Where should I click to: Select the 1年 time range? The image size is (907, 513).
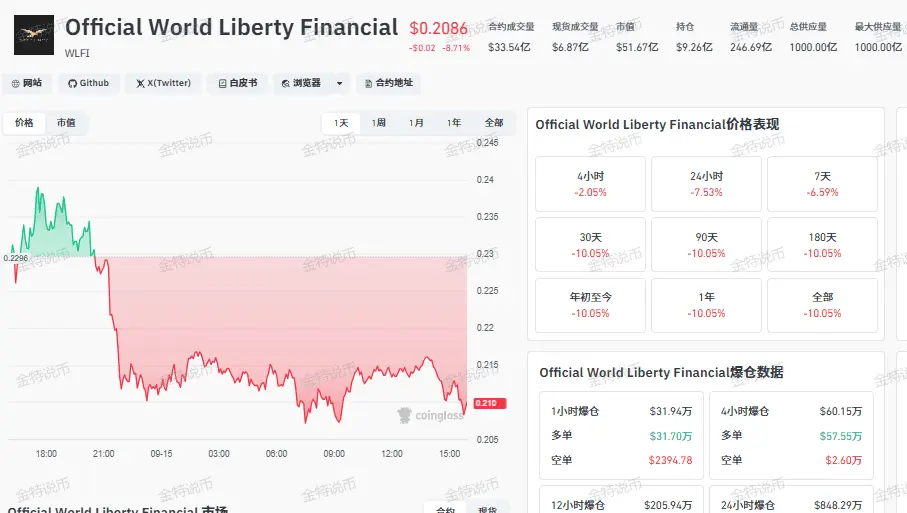pyautogui.click(x=454, y=123)
